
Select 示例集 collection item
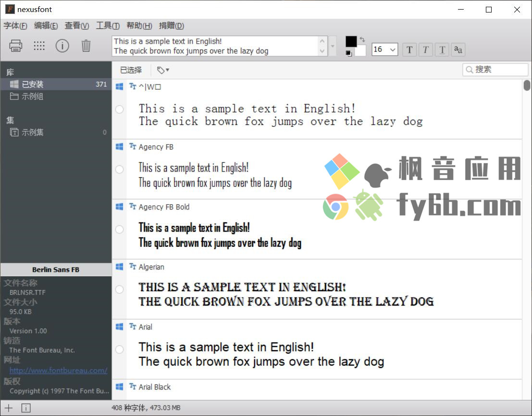click(x=56, y=132)
